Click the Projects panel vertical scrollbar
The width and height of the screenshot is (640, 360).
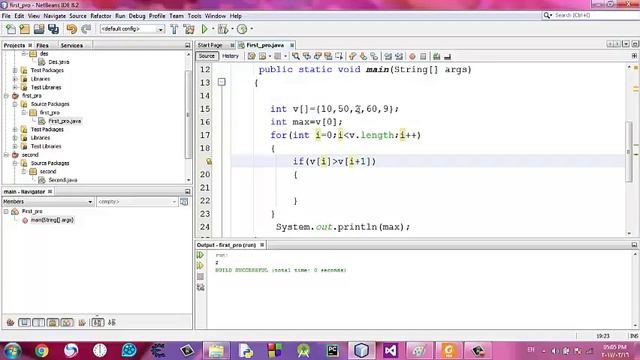coord(188,114)
